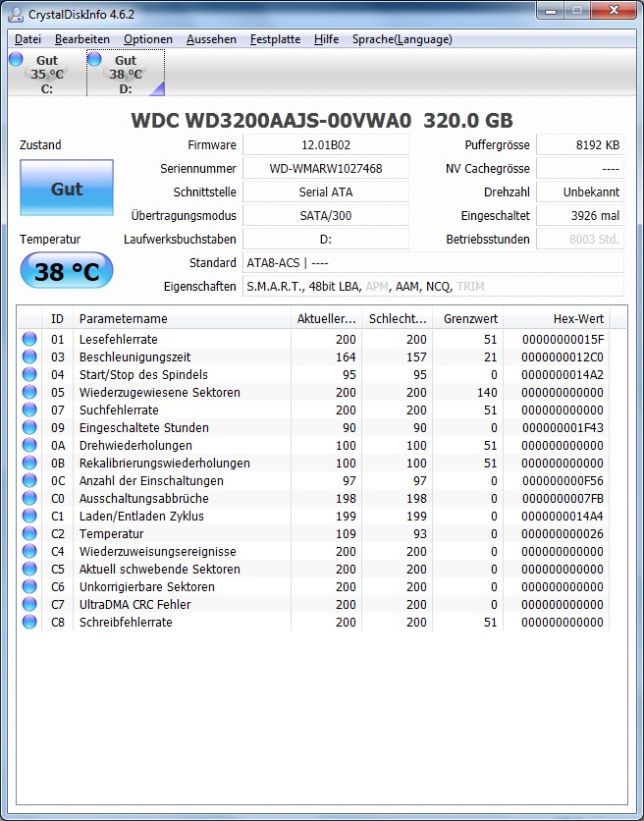This screenshot has width=644, height=821.
Task: Close the CrystalDiskInfo window
Action: click(614, 11)
